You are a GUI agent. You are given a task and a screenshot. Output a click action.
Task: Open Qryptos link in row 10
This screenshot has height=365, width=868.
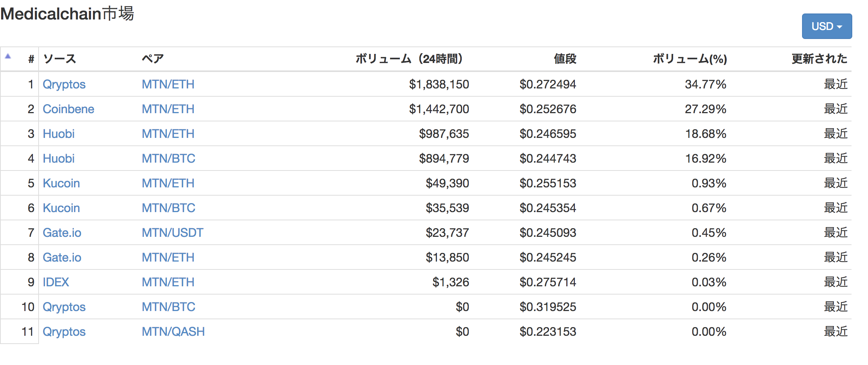64,307
